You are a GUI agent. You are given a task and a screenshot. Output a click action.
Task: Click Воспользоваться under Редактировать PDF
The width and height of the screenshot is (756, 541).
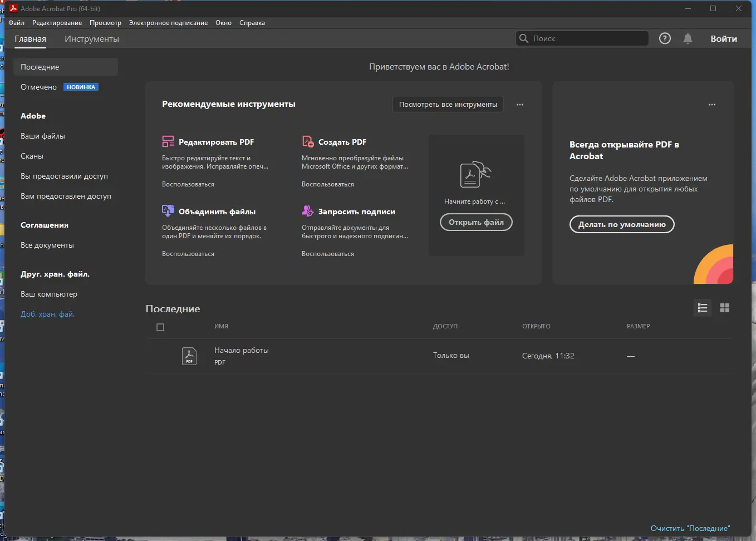click(x=188, y=184)
